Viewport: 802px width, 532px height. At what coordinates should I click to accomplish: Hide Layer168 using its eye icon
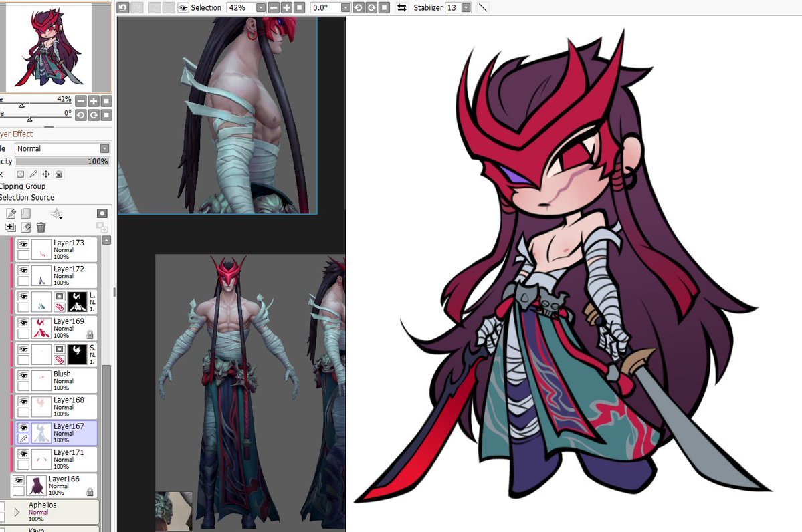pyautogui.click(x=23, y=402)
